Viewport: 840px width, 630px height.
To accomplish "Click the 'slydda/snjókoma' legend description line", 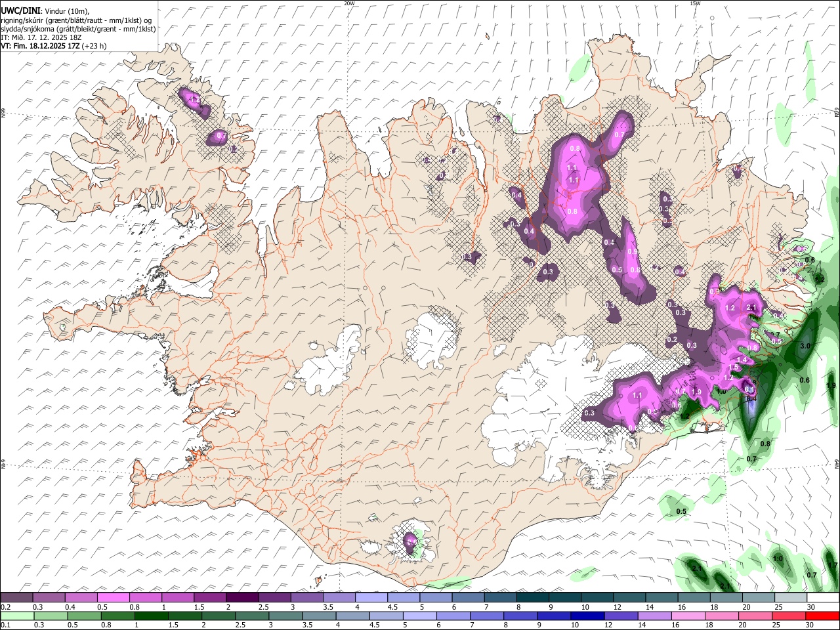I will (78, 29).
